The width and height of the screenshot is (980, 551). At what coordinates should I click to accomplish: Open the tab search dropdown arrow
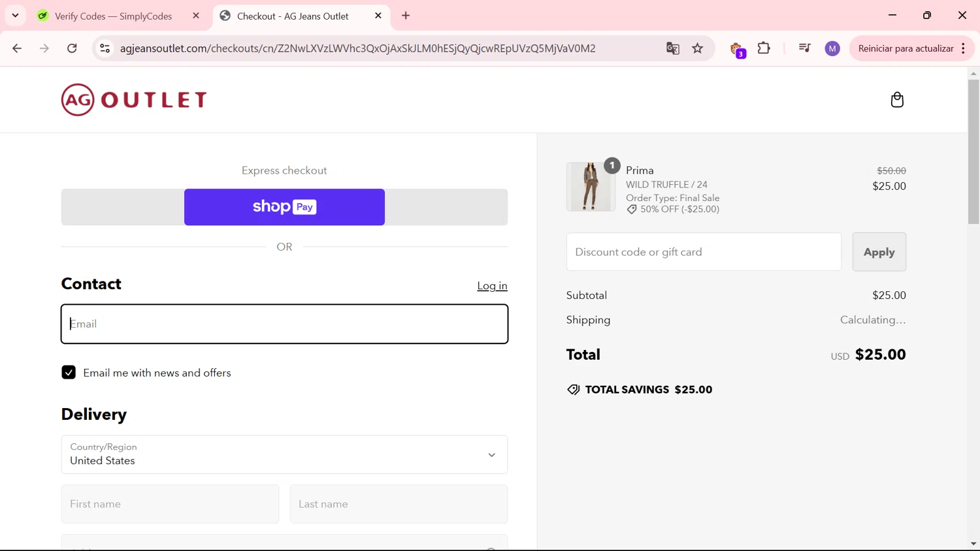click(15, 16)
